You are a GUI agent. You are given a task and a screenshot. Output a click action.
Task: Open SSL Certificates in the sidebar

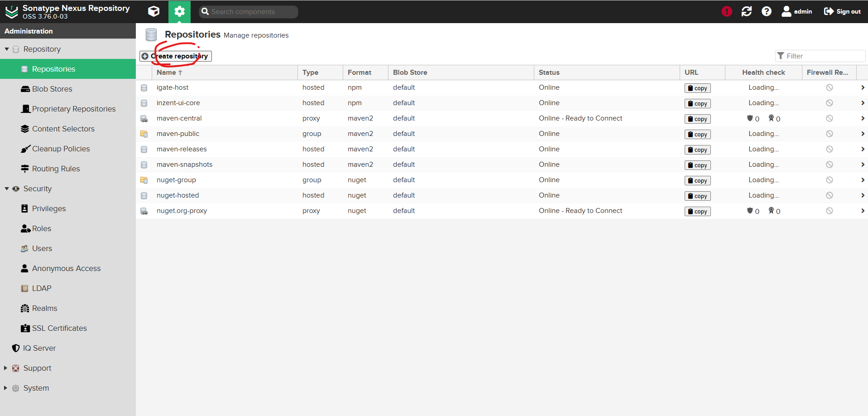pos(59,328)
